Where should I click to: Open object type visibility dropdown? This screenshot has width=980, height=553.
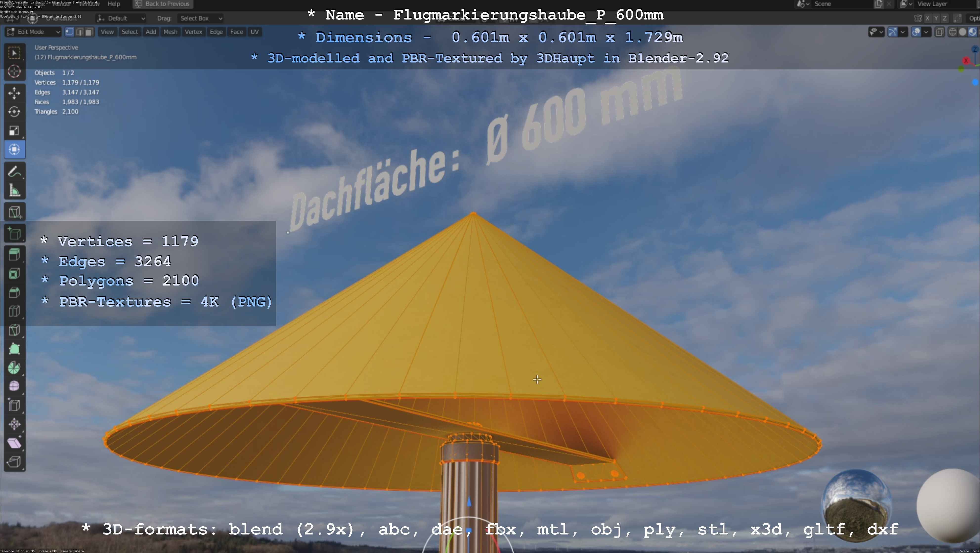(876, 32)
